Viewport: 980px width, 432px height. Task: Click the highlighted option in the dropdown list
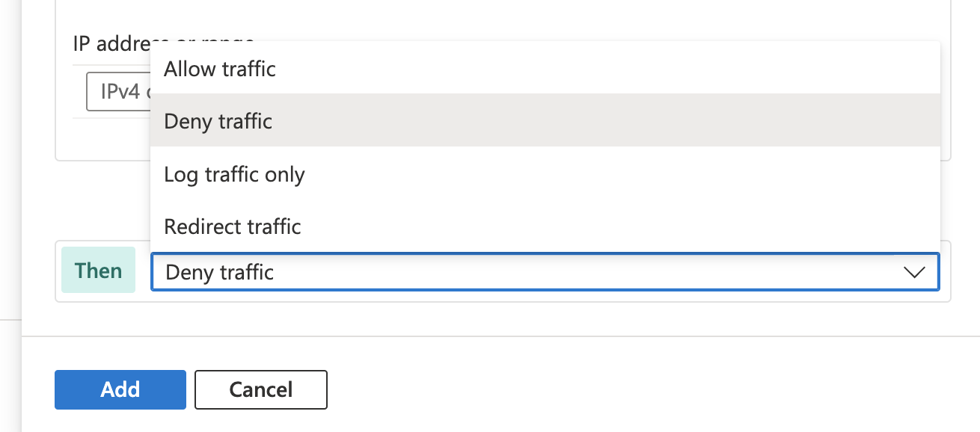pos(218,121)
